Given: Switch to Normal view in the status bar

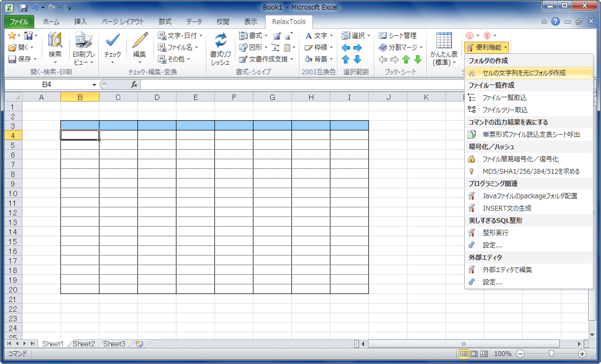Looking at the screenshot, I should pyautogui.click(x=464, y=354).
